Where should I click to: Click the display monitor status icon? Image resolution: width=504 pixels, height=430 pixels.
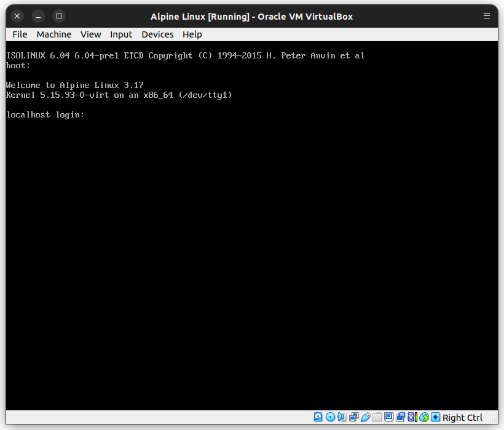pyautogui.click(x=389, y=417)
